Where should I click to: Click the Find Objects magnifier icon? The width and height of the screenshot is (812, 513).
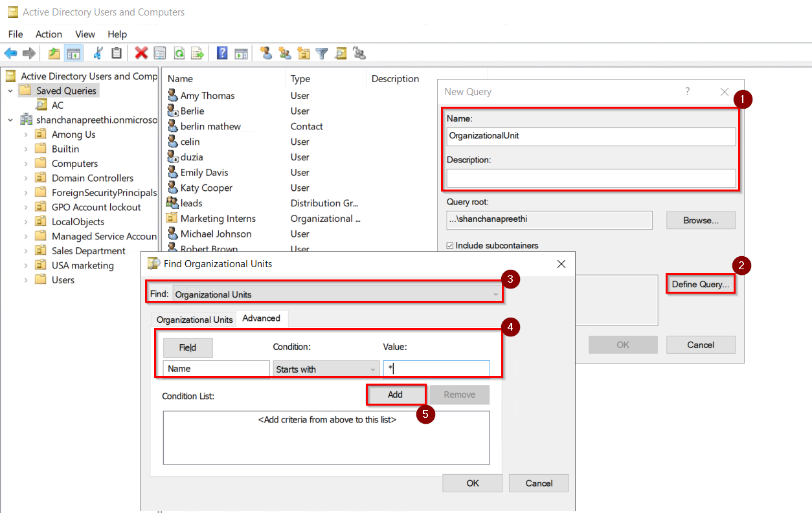coord(340,53)
